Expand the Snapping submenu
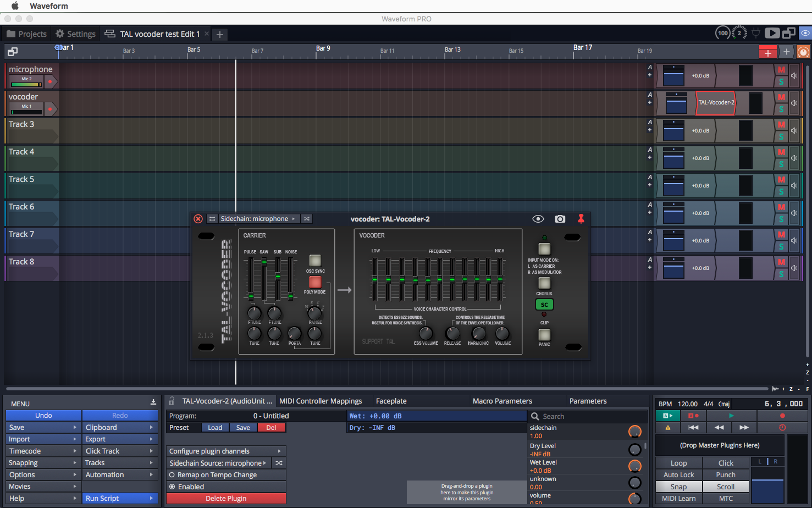Image resolution: width=812 pixels, height=508 pixels. (x=43, y=463)
